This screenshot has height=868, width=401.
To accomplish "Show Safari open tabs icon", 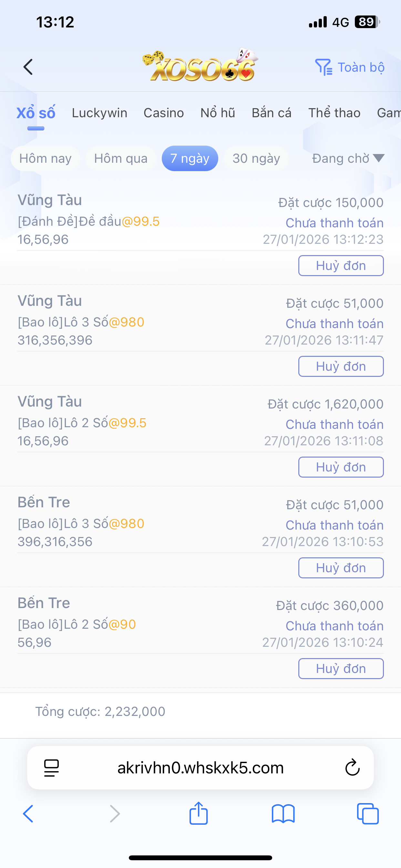I will click(x=368, y=813).
